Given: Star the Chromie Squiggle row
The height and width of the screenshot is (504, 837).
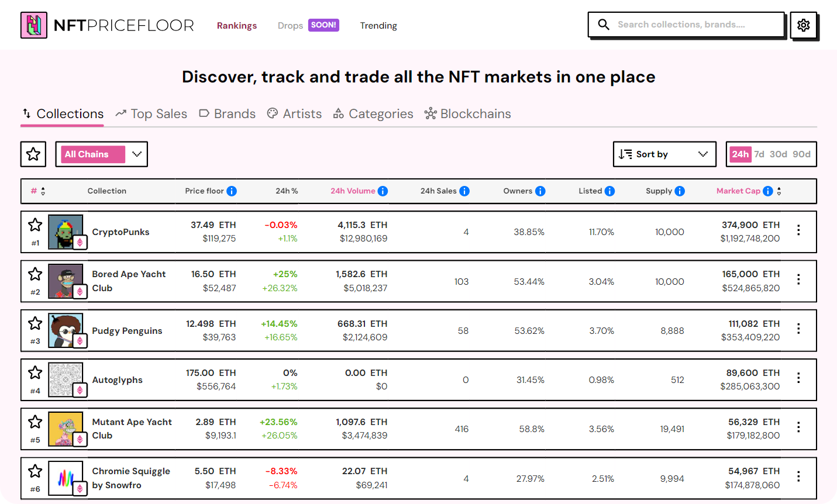Looking at the screenshot, I should coord(35,471).
